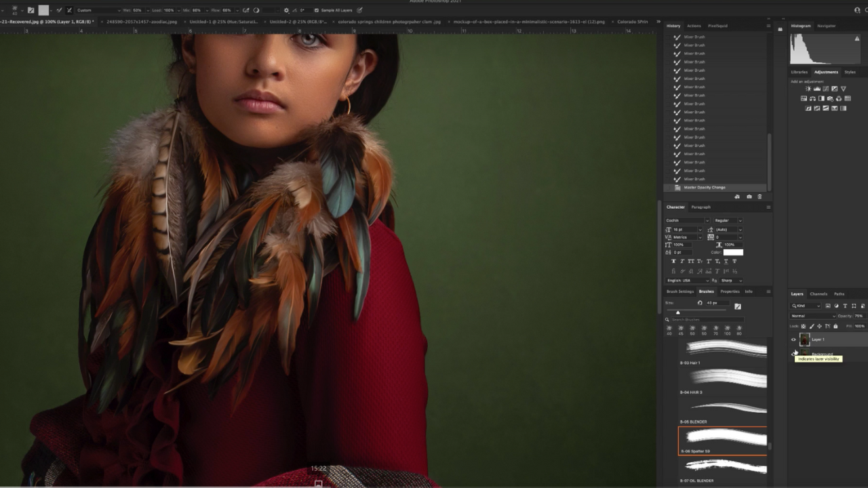This screenshot has height=488, width=868.
Task: Open the Normal blend mode dropdown
Action: coord(812,316)
